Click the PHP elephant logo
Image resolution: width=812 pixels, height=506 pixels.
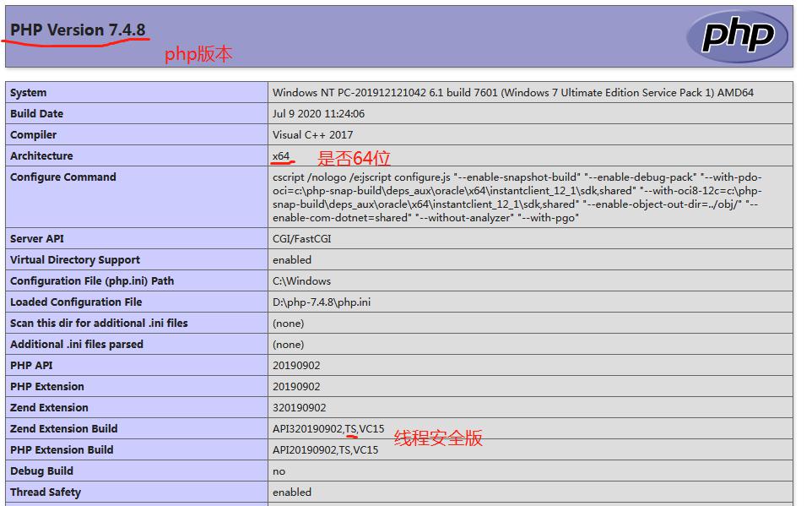click(738, 35)
